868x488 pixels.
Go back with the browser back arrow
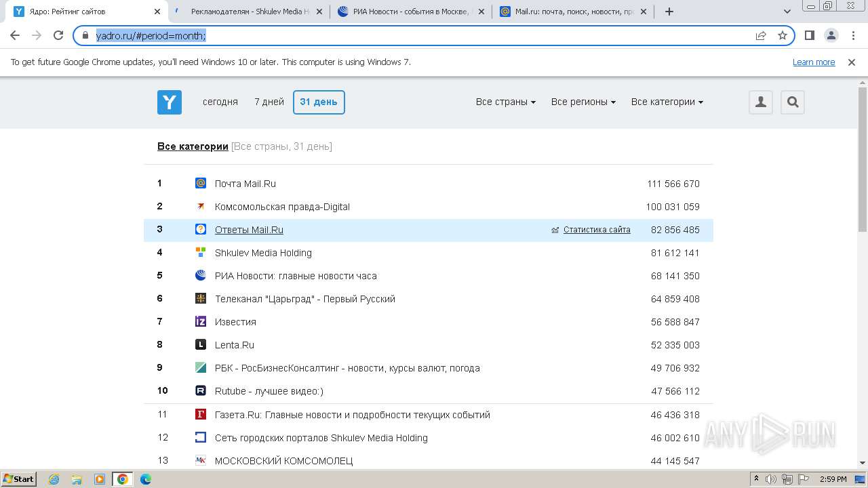pos(15,35)
